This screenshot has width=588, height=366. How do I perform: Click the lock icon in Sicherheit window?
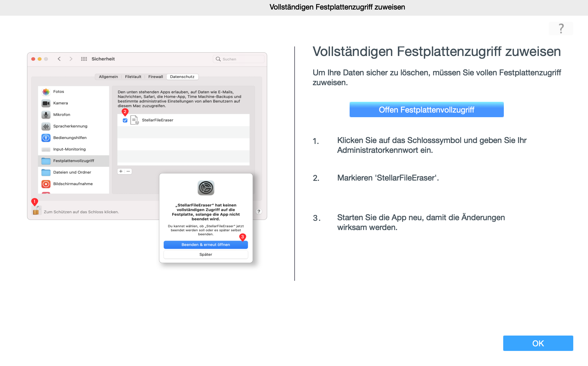[x=36, y=211]
